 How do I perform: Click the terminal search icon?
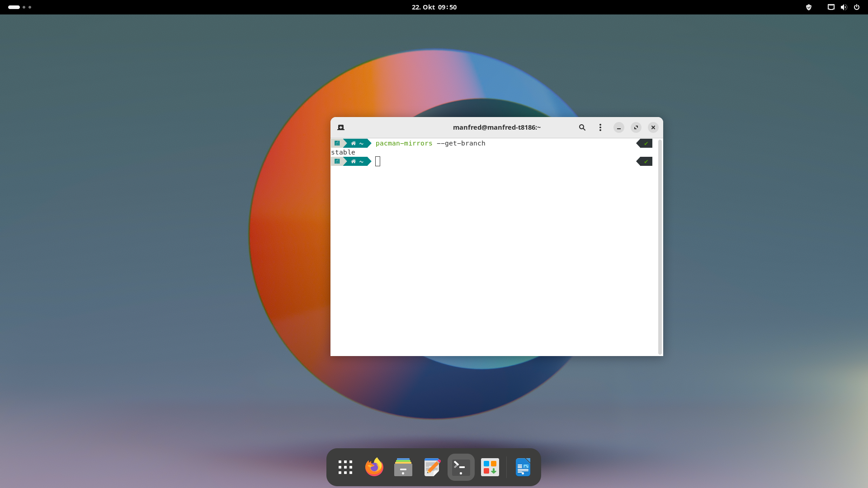[582, 127]
